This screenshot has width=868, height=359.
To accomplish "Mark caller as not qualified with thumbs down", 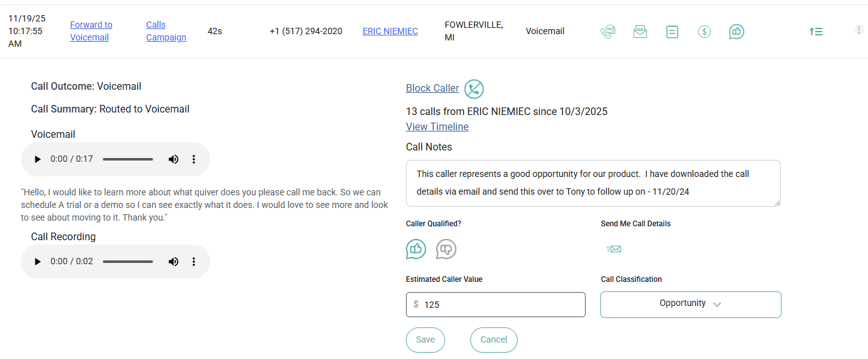I will [x=446, y=249].
